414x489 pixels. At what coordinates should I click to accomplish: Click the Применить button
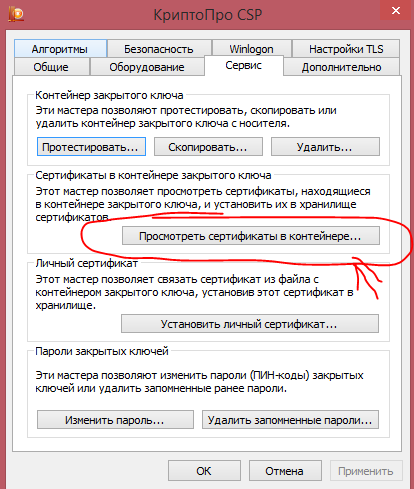tap(366, 471)
